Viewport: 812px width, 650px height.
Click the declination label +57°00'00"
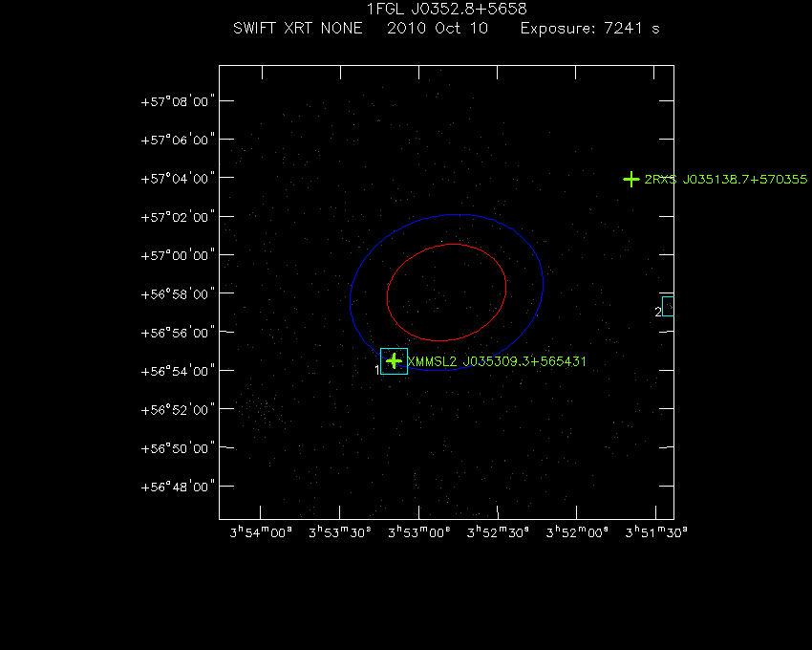[x=178, y=255]
